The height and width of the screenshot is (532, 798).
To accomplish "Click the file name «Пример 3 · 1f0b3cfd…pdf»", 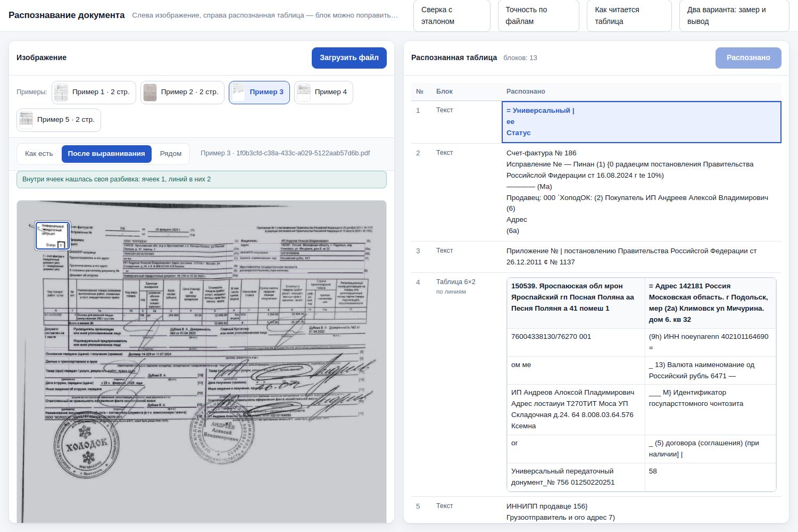I will [285, 153].
